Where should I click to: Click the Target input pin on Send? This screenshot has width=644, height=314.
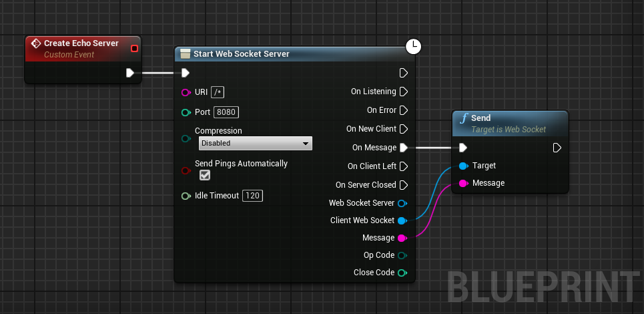click(x=464, y=166)
